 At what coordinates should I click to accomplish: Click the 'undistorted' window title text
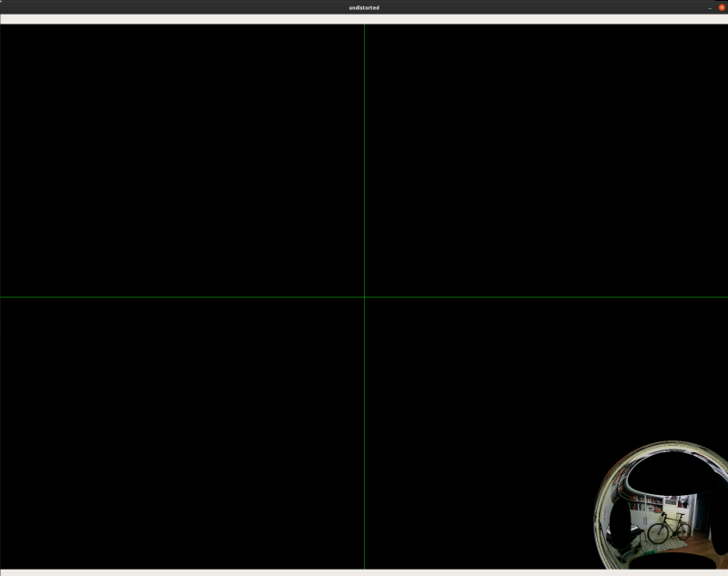(364, 7)
